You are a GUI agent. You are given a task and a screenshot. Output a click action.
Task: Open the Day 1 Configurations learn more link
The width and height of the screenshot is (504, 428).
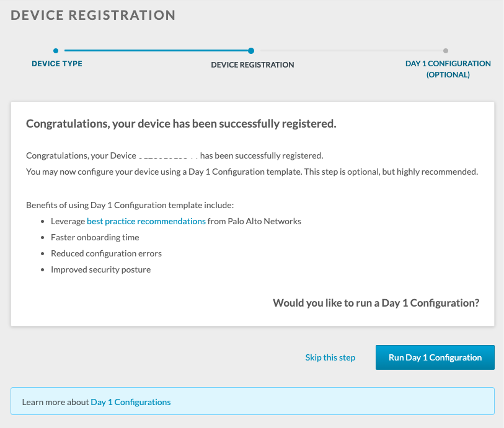point(130,402)
